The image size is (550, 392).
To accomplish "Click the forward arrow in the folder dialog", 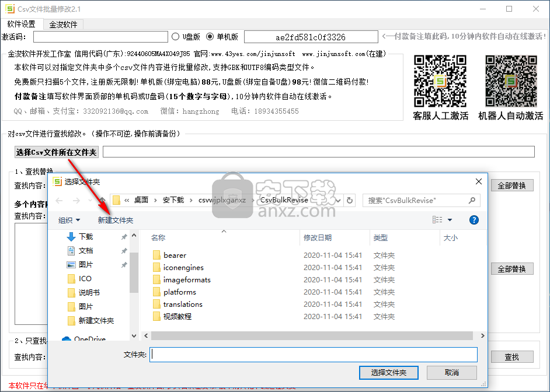I will [76, 201].
